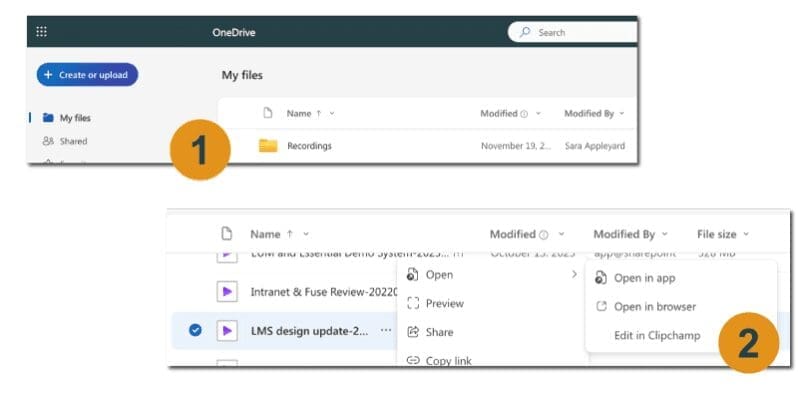Choose Share in the context menu
Screen dimensions: 798x400
pos(439,332)
